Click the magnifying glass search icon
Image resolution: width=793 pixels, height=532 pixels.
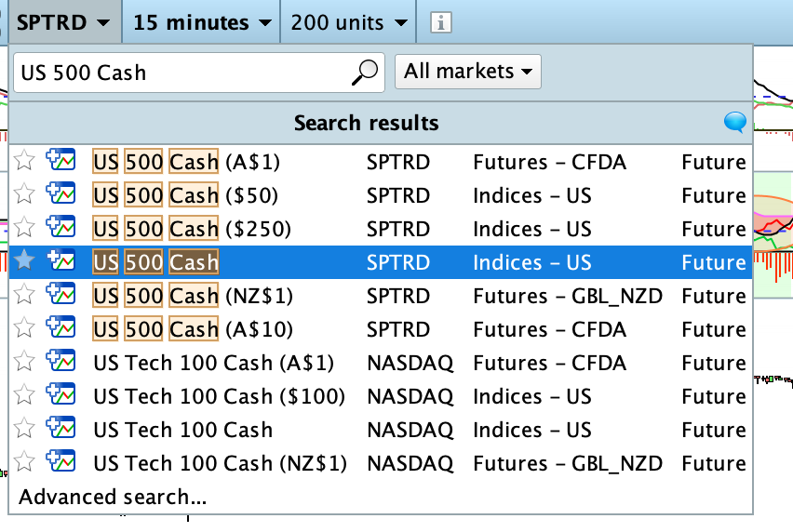[367, 72]
